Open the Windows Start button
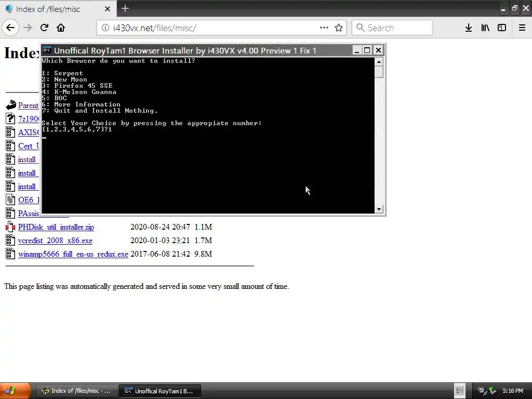 pyautogui.click(x=15, y=391)
